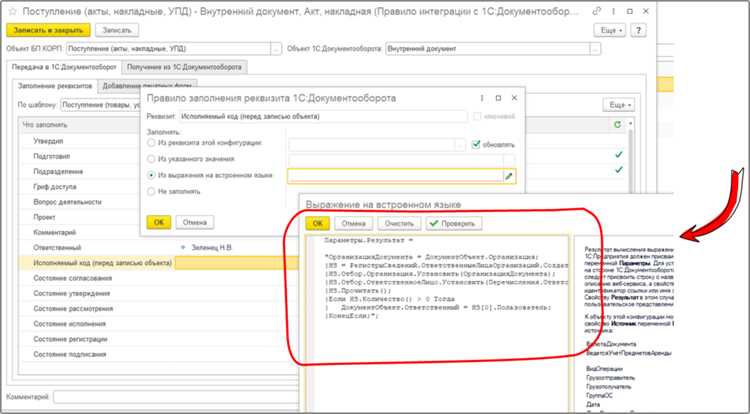The height and width of the screenshot is (414, 750).
Task: Open expression editor with green pencil icon
Action: pos(509,176)
